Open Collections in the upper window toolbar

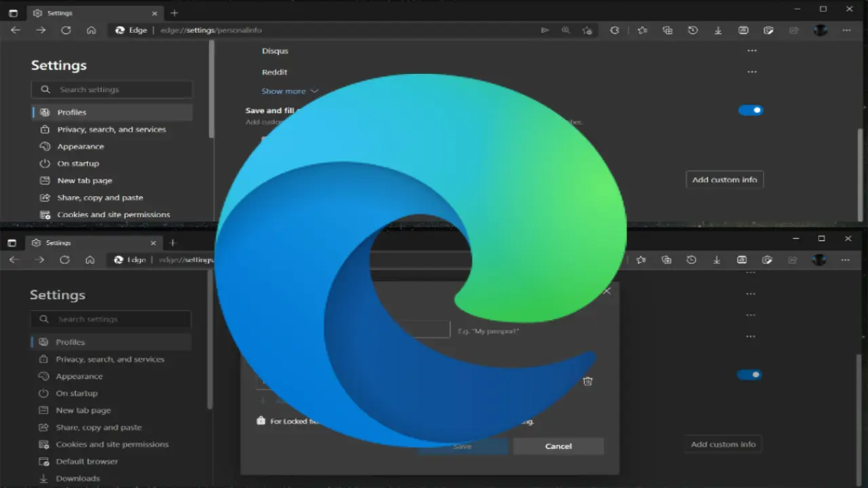667,30
